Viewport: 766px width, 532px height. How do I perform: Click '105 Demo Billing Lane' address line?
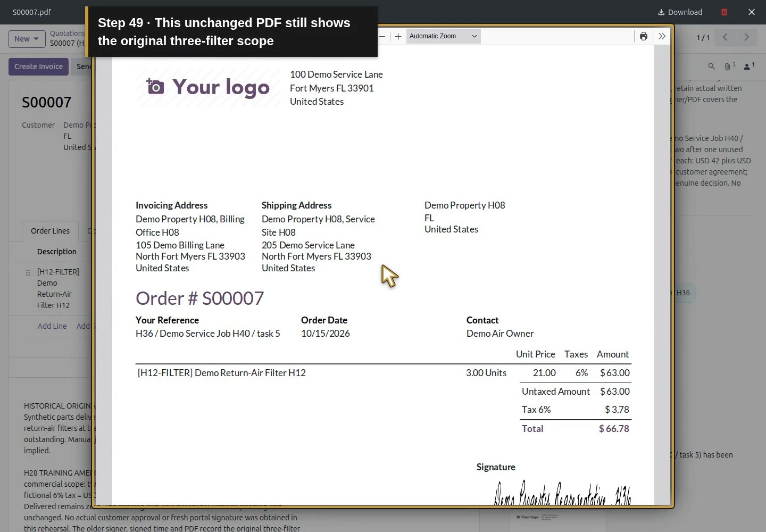click(180, 245)
